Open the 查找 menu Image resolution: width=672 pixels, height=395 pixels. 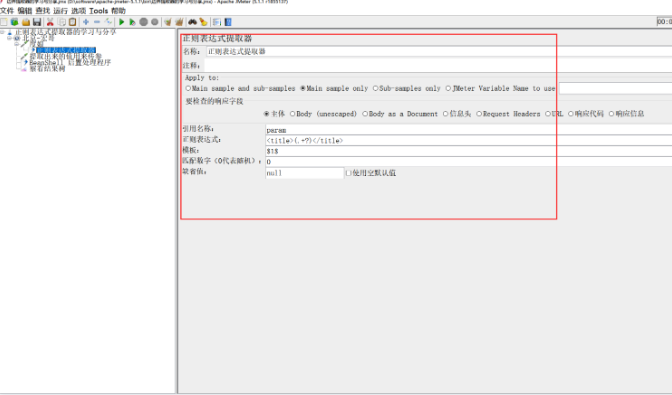(43, 11)
